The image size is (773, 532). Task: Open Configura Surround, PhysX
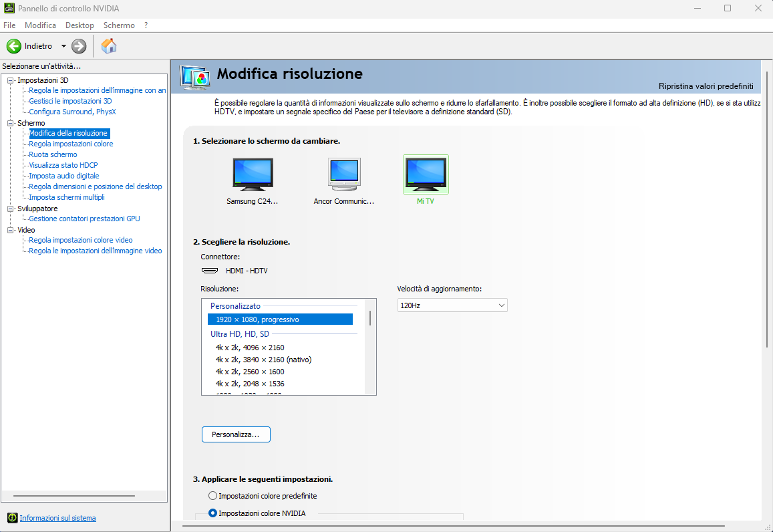click(x=72, y=112)
